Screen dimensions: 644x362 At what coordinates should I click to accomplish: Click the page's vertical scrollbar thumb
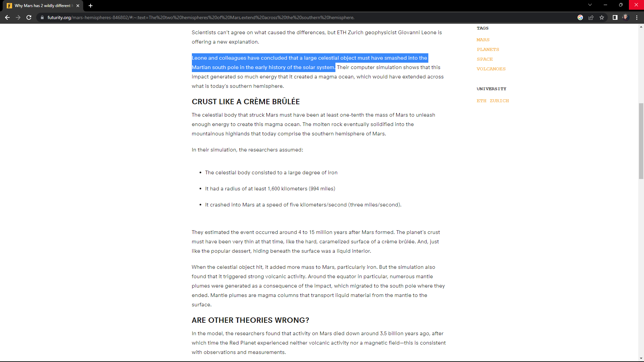tap(641, 141)
